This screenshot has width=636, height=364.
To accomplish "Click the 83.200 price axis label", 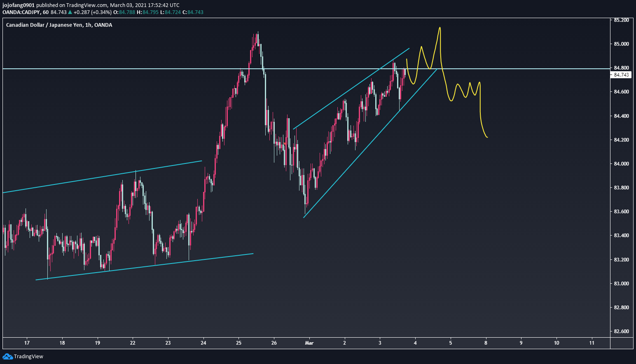I will click(x=621, y=260).
